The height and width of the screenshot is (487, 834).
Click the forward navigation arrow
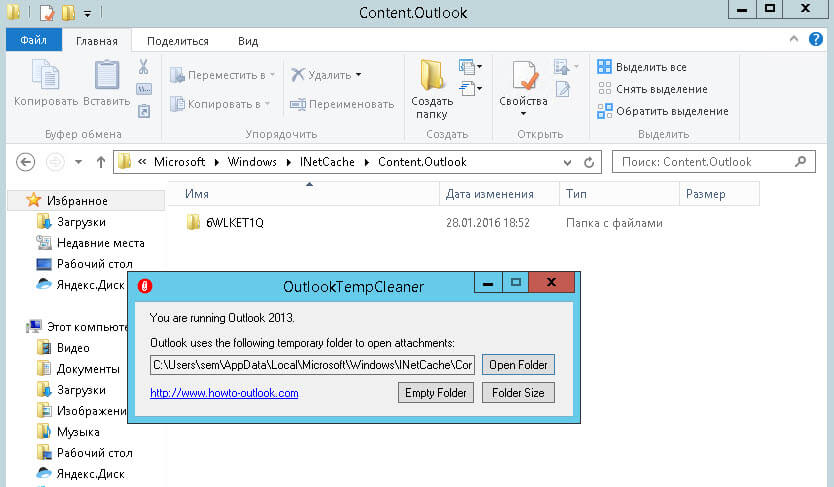pyautogui.click(x=55, y=162)
